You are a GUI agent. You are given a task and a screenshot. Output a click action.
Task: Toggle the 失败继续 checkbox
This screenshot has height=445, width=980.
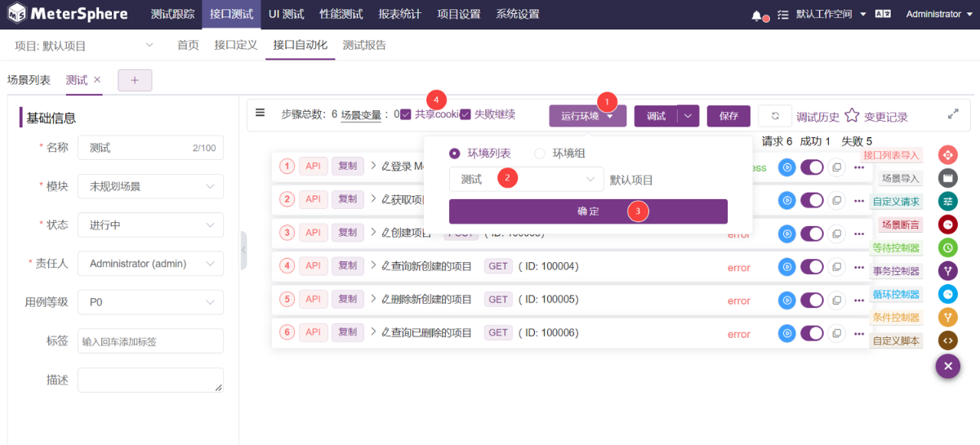465,115
